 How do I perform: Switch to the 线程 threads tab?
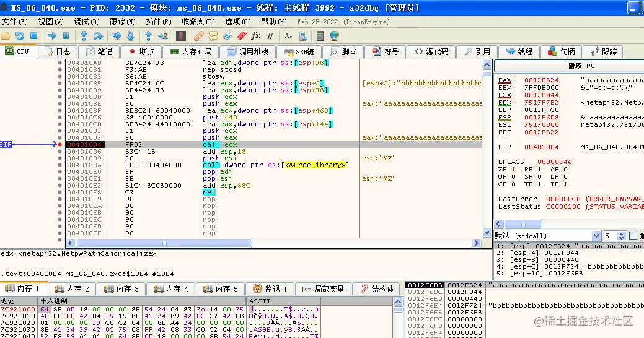click(519, 51)
